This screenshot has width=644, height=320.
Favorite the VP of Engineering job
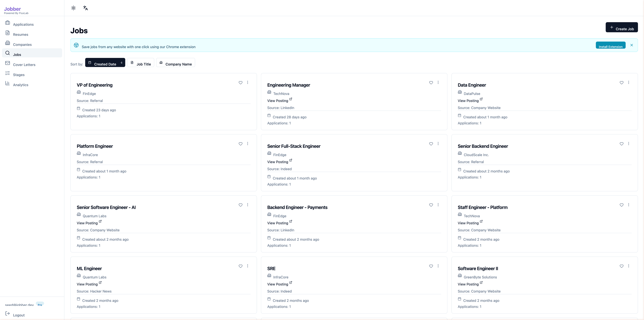pos(240,83)
